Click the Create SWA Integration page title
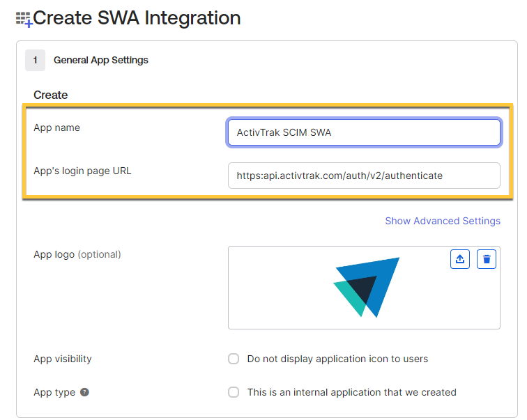 pos(137,18)
